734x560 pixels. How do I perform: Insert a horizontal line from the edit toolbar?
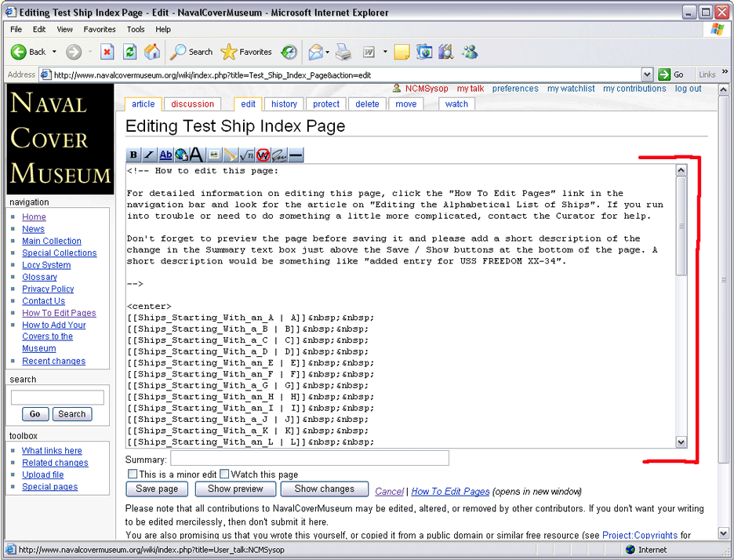(x=296, y=155)
